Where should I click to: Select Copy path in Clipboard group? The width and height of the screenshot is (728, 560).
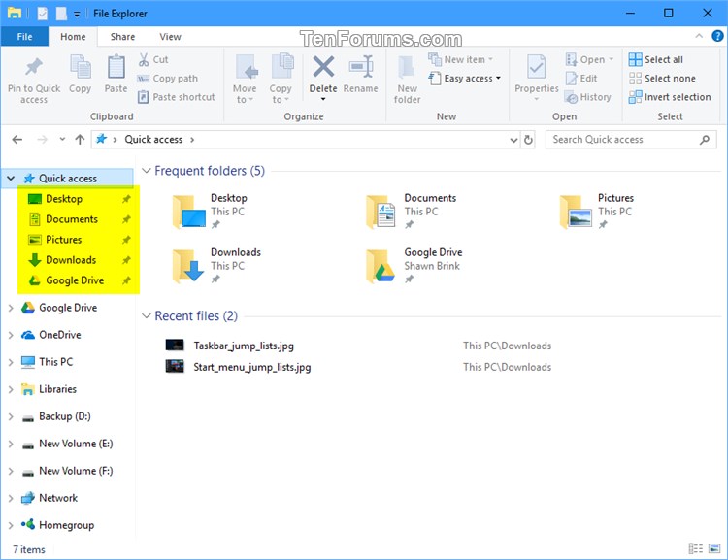click(168, 78)
